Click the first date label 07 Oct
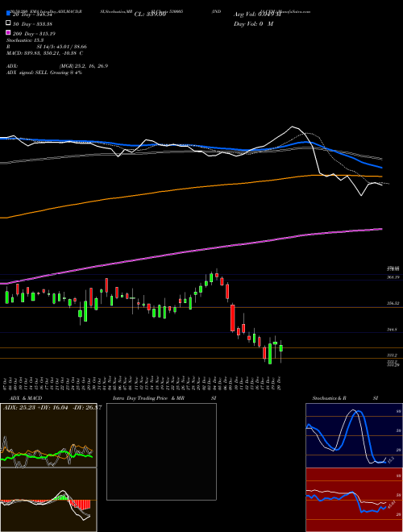The image size is (403, 532). 6,383
